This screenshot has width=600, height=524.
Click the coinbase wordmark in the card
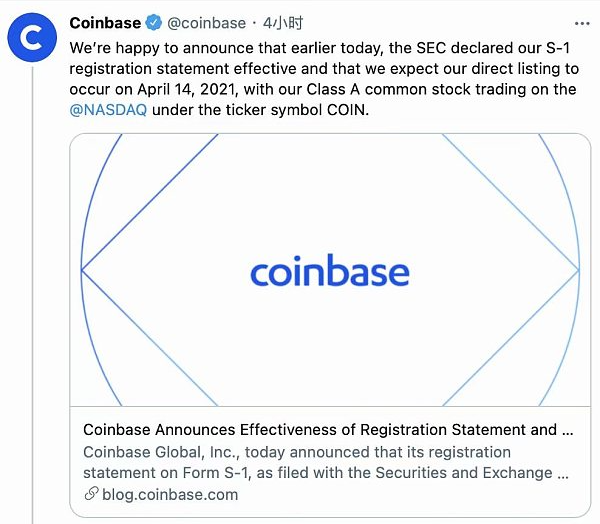(330, 270)
